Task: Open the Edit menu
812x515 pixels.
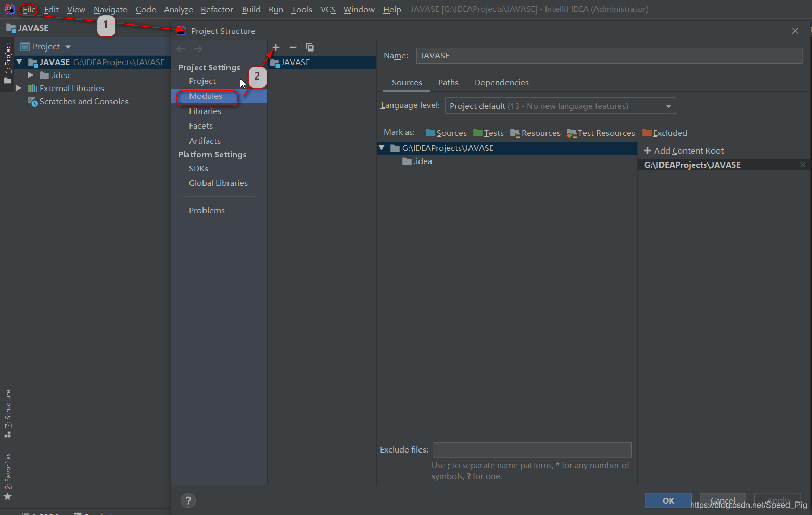Action: point(52,9)
